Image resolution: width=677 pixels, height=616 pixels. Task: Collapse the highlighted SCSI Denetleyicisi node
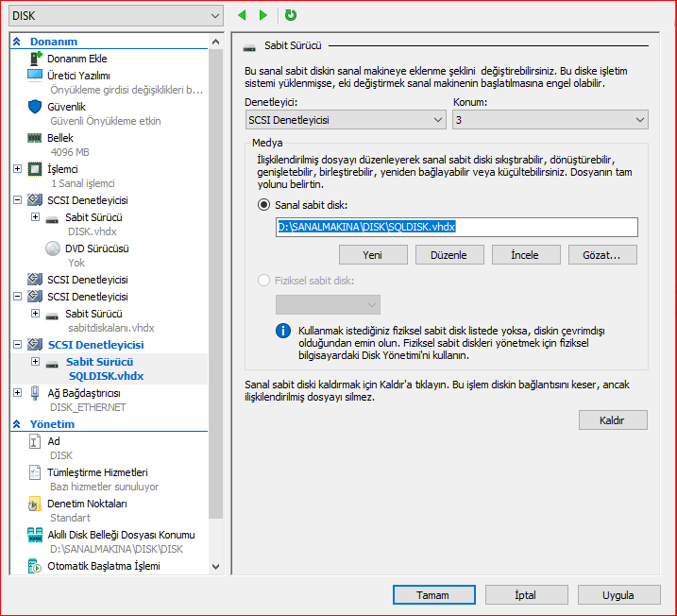[18, 344]
